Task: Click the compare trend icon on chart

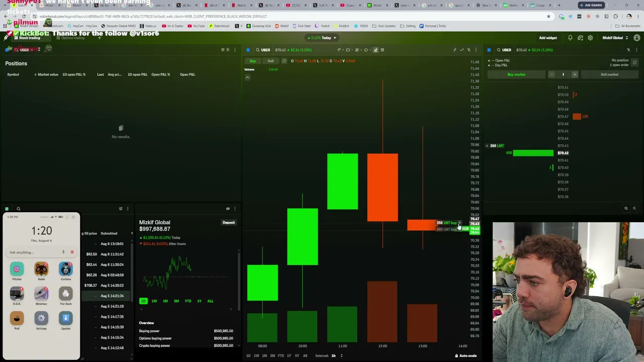Action: click(462, 50)
